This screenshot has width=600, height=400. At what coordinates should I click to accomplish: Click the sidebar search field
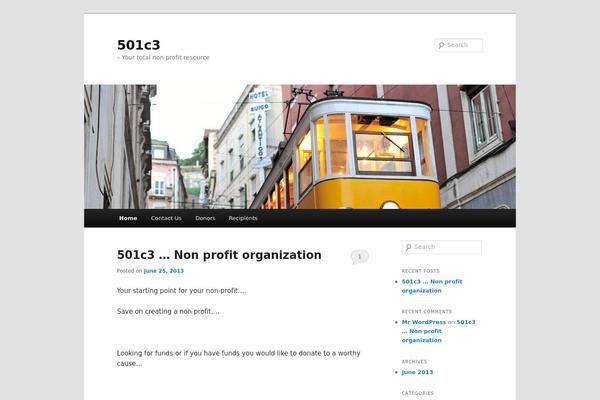coord(442,247)
